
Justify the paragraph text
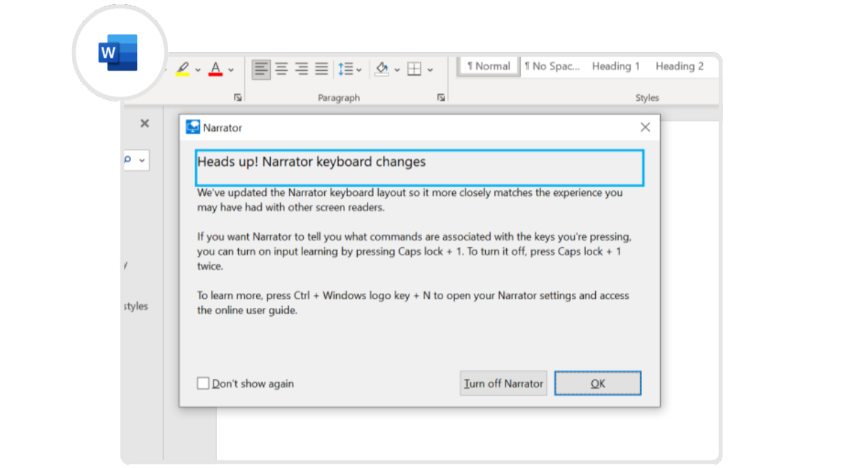coord(321,69)
